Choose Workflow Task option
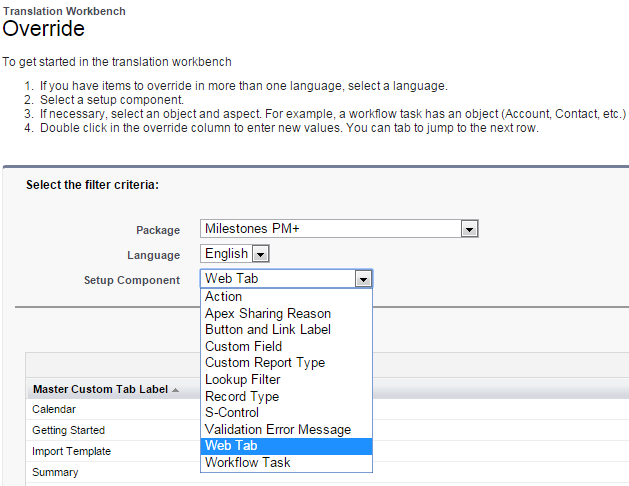The height and width of the screenshot is (486, 629). [247, 463]
